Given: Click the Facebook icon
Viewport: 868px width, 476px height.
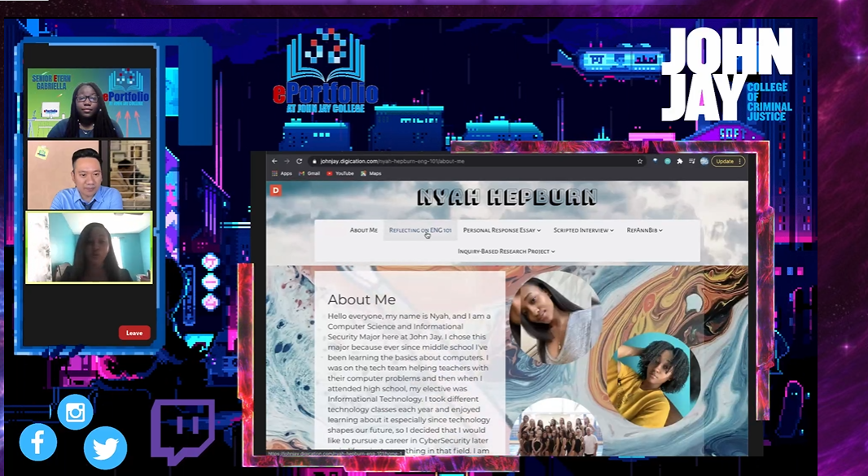Looking at the screenshot, I should point(37,443).
